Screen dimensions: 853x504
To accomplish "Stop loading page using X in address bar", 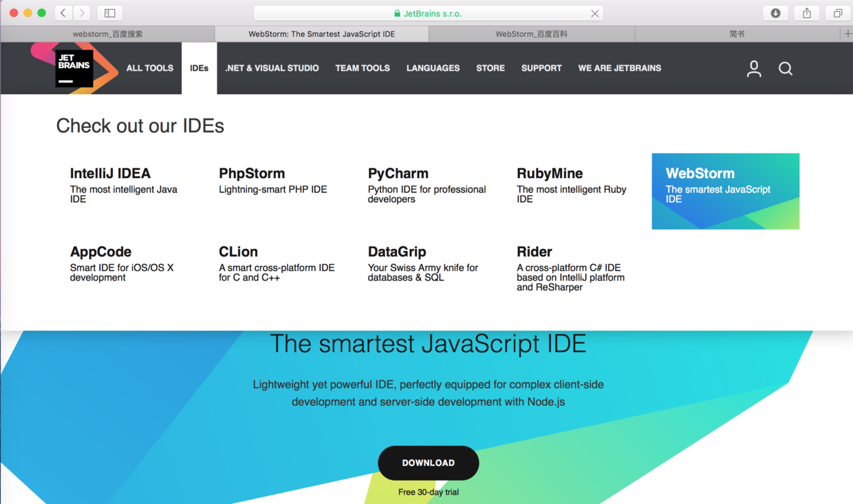I will 595,13.
